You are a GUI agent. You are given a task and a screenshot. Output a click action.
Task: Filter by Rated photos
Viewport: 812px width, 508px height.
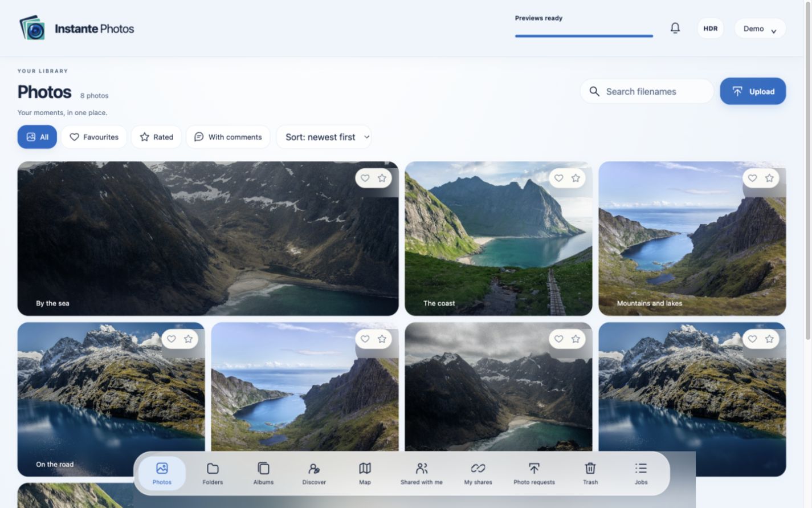[x=156, y=137]
